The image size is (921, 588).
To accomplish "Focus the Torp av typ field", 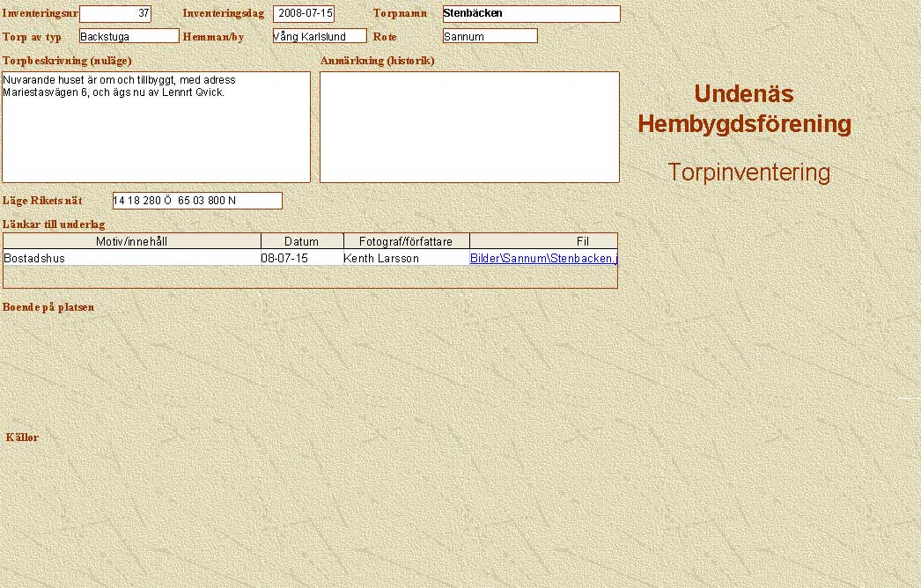I will click(129, 36).
